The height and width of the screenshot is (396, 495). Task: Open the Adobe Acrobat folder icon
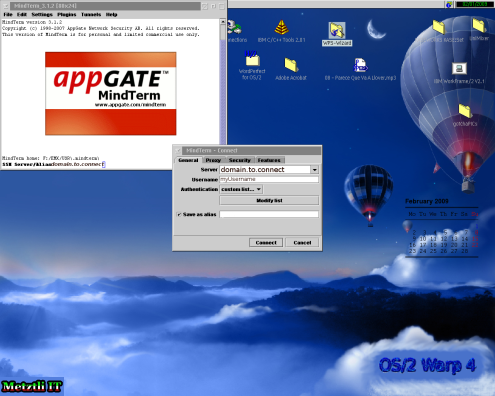pos(291,65)
